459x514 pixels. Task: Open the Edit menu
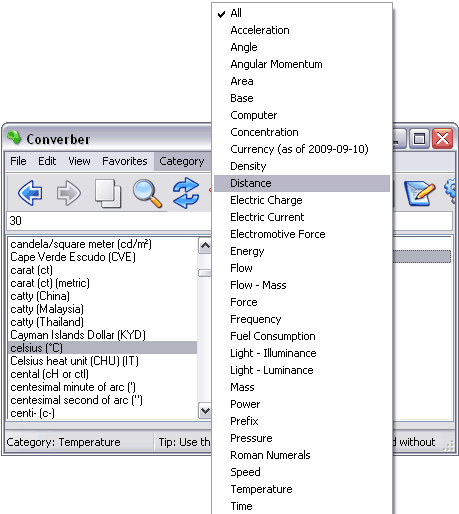(x=47, y=161)
